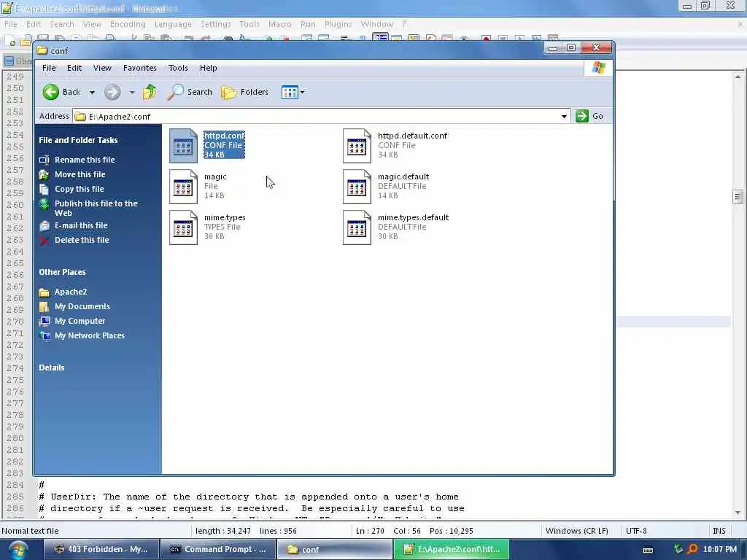Open the Tools menu in the conf window
Image resolution: width=747 pixels, height=560 pixels.
tap(178, 68)
